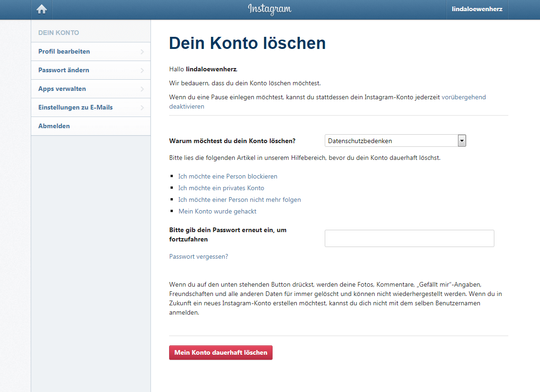The height and width of the screenshot is (392, 540).
Task: Open 'Ich möchte eine Person blockieren' article
Action: point(228,176)
